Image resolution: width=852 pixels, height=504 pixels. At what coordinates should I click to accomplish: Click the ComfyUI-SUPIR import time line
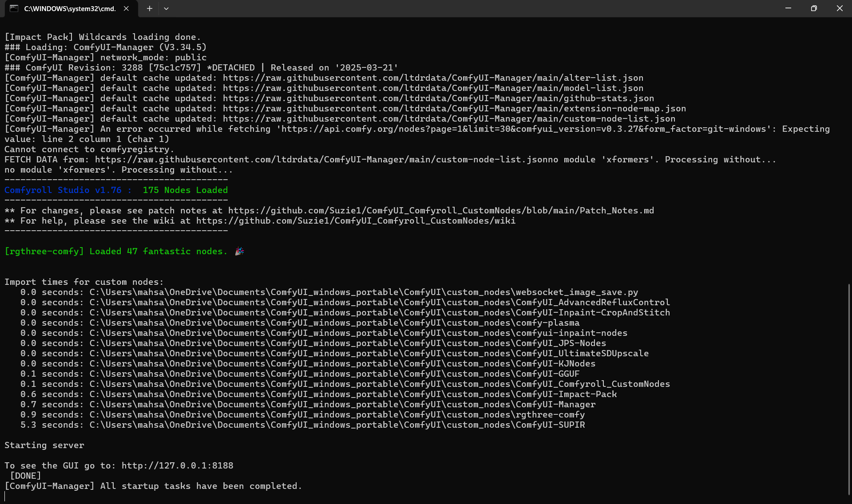coord(302,425)
